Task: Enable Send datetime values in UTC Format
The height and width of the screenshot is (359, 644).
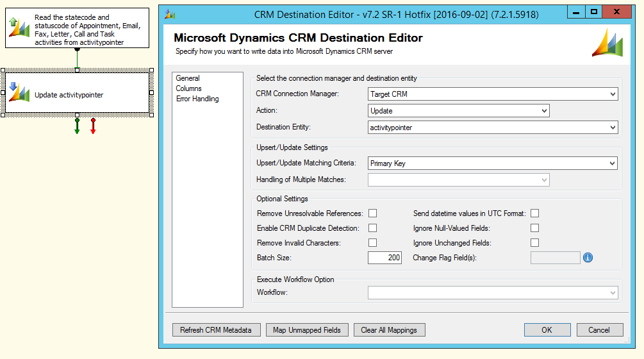Action: (535, 213)
